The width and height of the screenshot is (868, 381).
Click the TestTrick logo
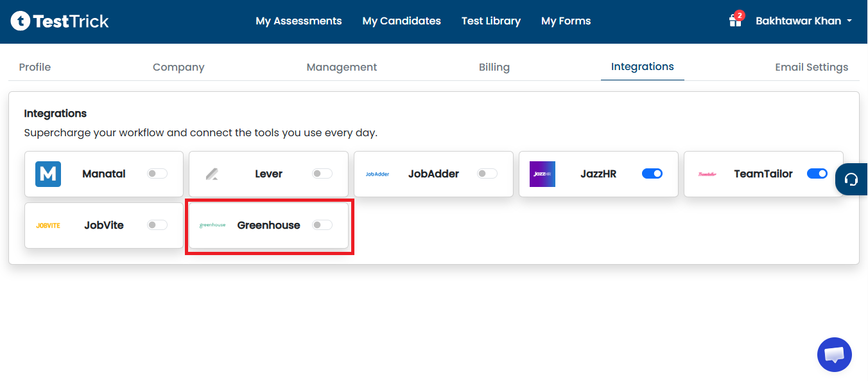click(60, 21)
